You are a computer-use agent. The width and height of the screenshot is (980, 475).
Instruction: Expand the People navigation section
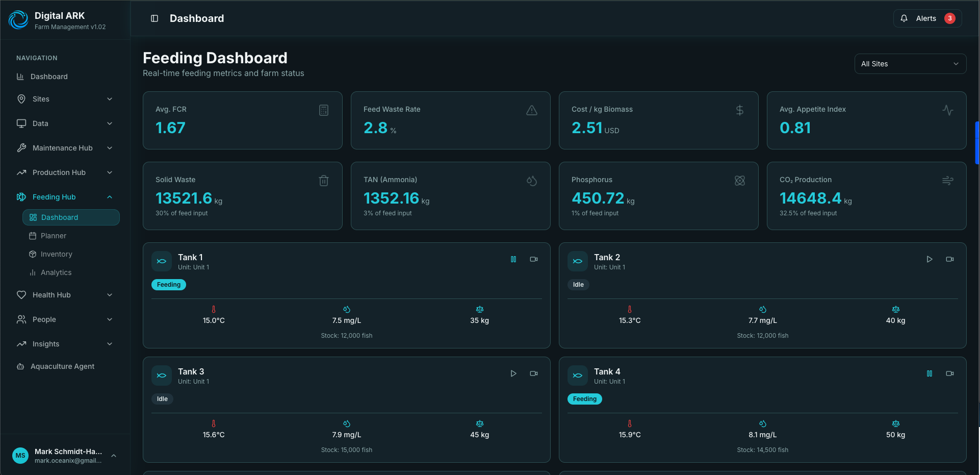[65, 319]
